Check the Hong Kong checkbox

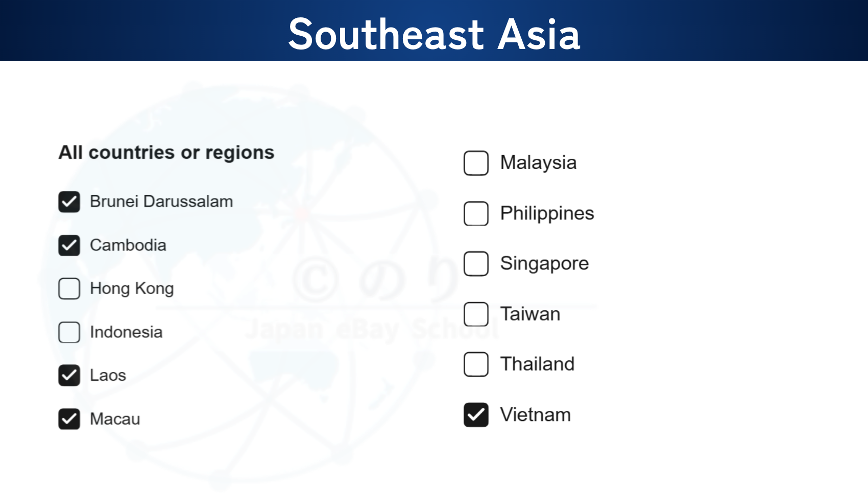69,289
